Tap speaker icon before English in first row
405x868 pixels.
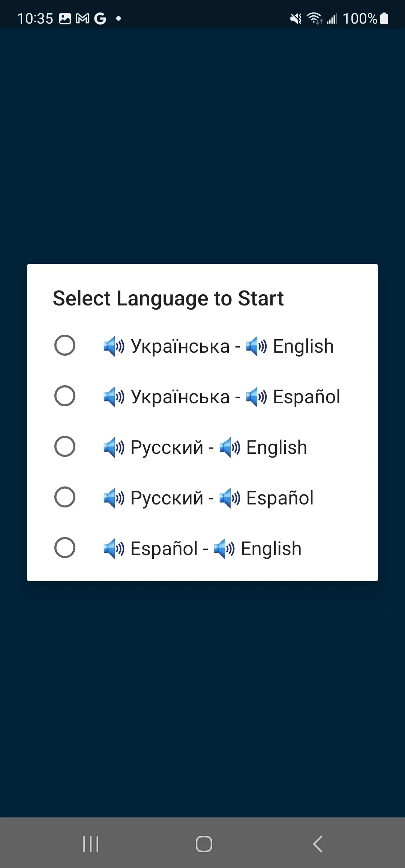point(256,346)
